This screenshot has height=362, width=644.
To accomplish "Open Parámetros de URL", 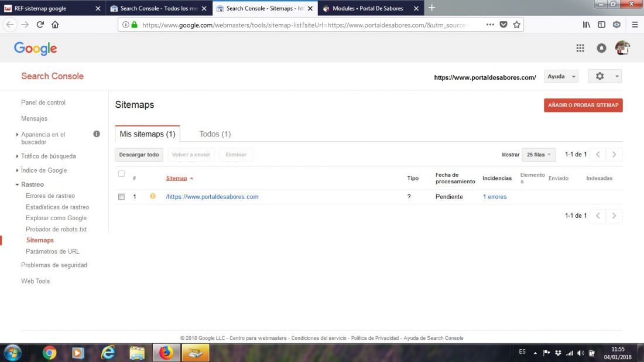I will [x=53, y=251].
